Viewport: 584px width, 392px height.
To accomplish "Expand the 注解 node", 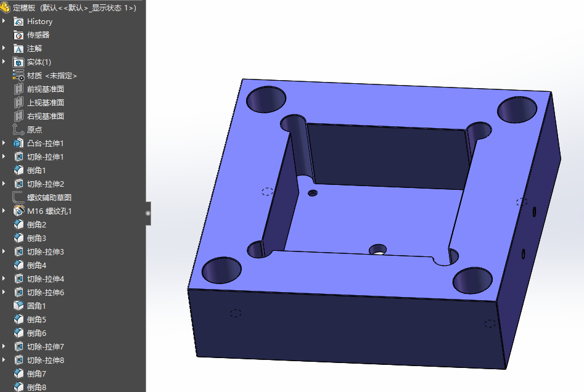I will [x=4, y=48].
